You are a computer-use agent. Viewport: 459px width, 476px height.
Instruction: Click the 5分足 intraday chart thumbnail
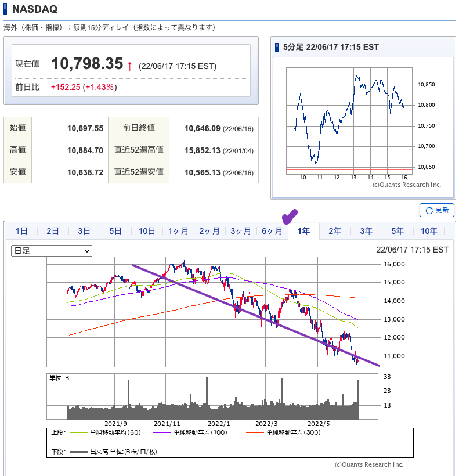click(x=349, y=121)
